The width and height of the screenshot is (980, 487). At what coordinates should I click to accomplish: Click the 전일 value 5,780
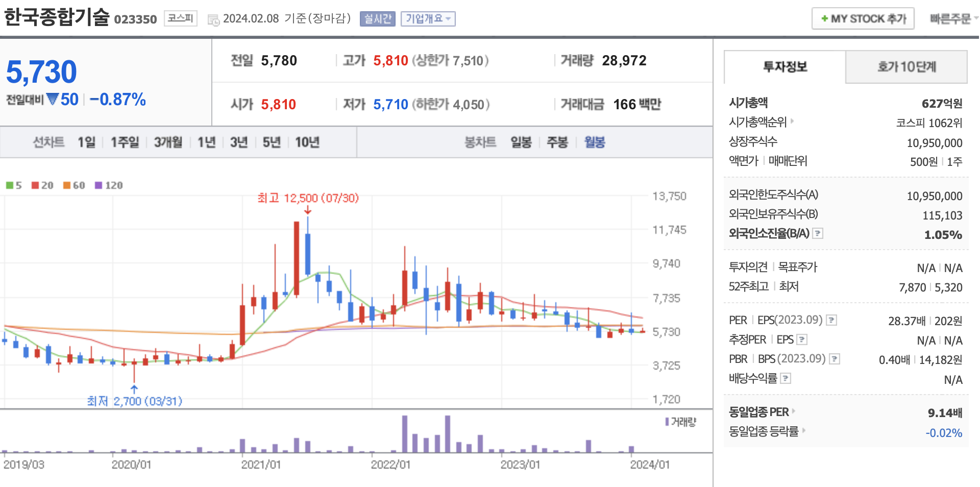279,61
